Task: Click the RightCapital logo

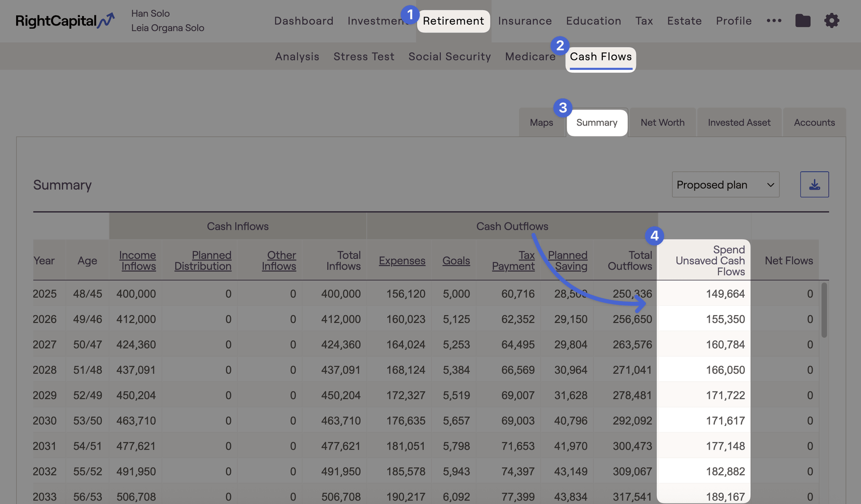Action: click(65, 21)
